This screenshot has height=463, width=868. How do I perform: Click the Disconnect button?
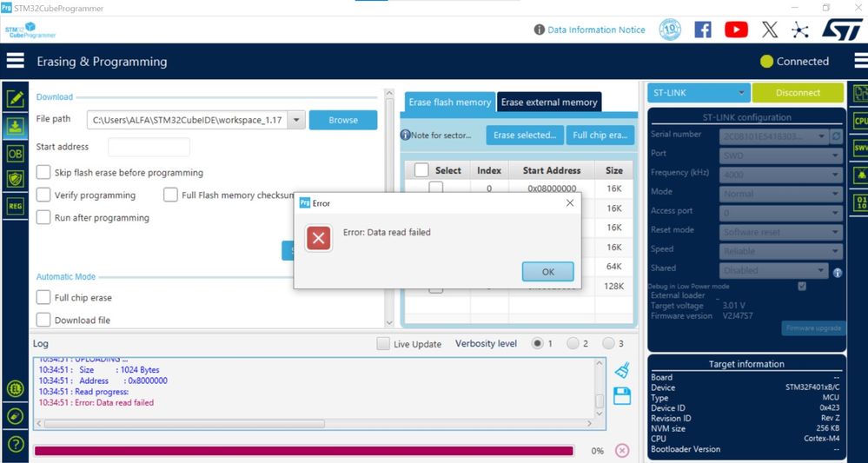(798, 93)
